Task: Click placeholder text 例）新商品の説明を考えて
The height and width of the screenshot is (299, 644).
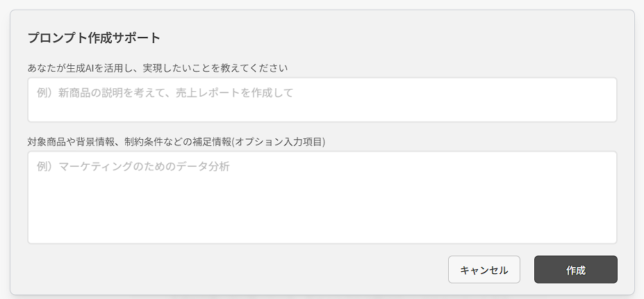Action: pyautogui.click(x=101, y=93)
